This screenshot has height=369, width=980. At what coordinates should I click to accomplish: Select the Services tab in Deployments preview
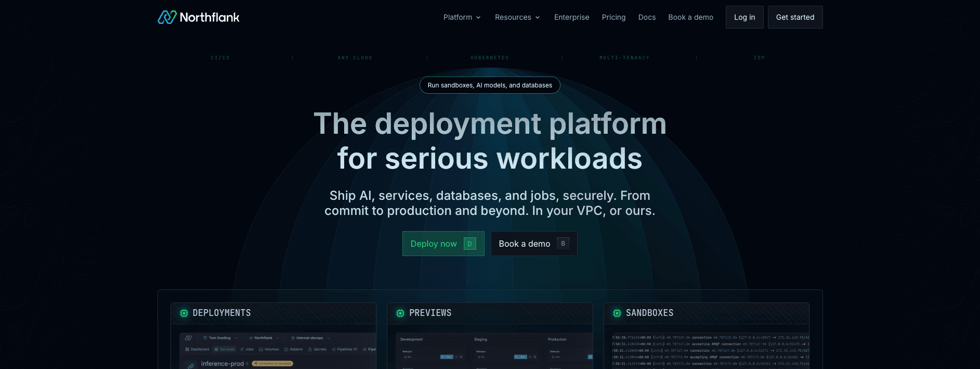point(225,349)
